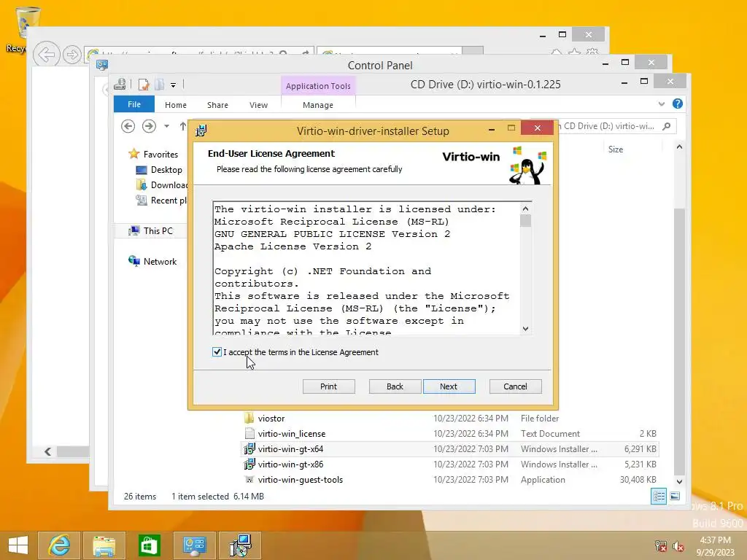Click the installer taskbar icon

(241, 545)
